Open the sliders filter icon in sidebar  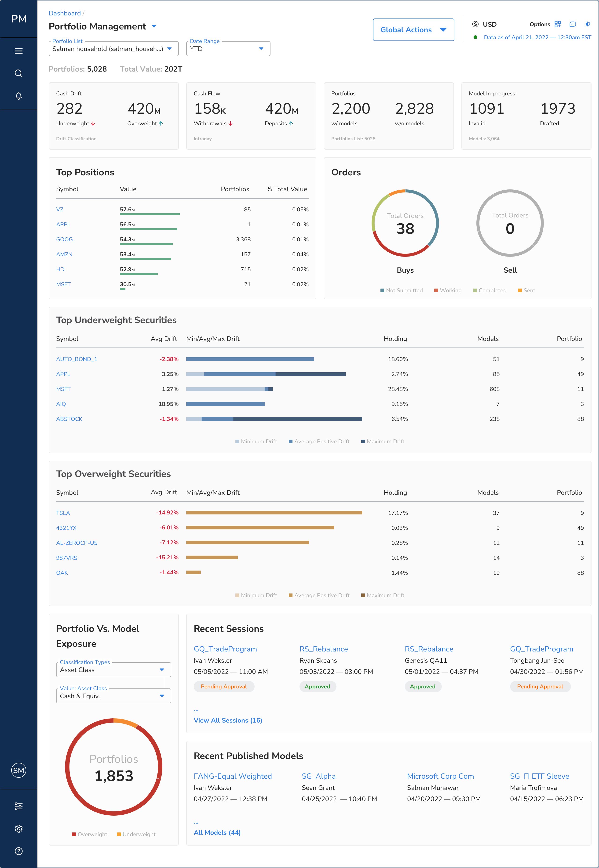(18, 806)
